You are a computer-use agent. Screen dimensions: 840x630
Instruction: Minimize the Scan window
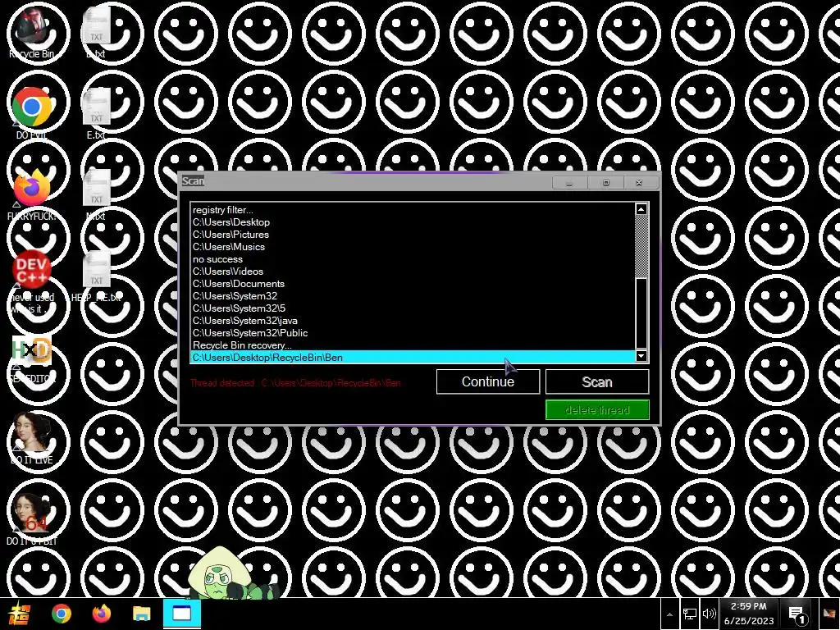[569, 183]
